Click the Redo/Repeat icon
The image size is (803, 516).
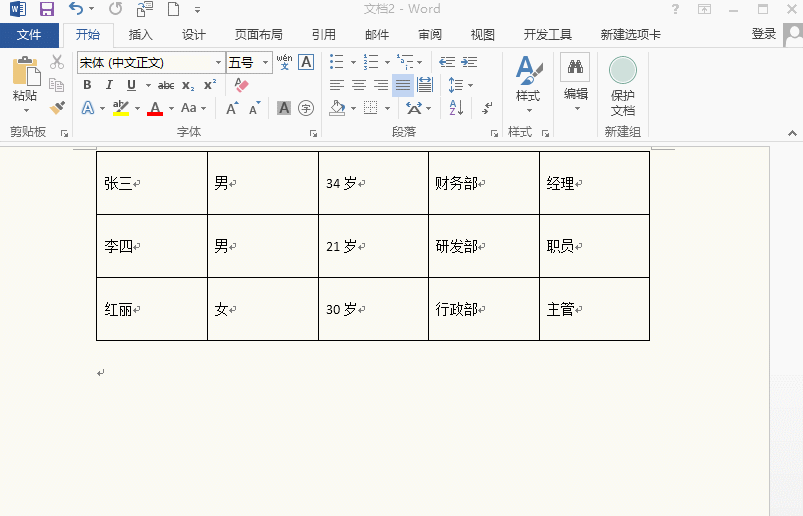[116, 9]
